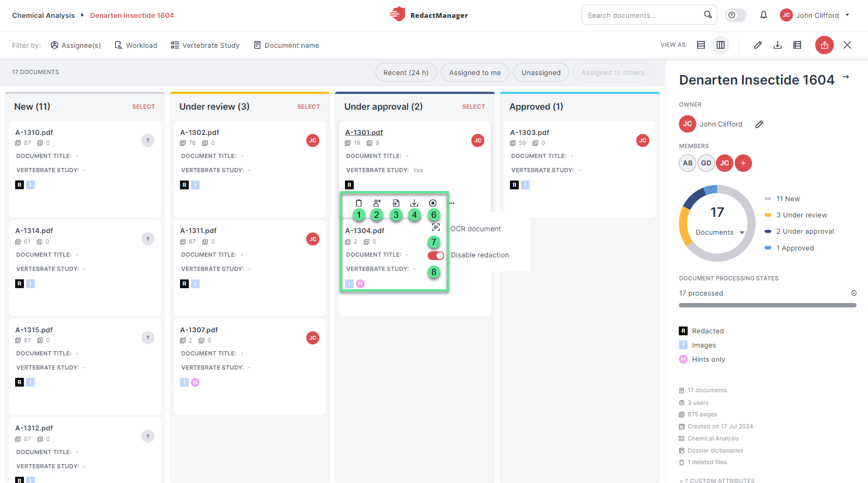Apply the Recent (24 h) quick filter
868x483 pixels.
406,72
